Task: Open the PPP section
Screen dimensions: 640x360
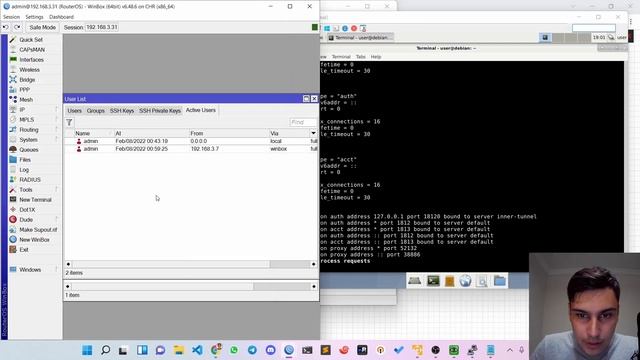Action: [24, 90]
